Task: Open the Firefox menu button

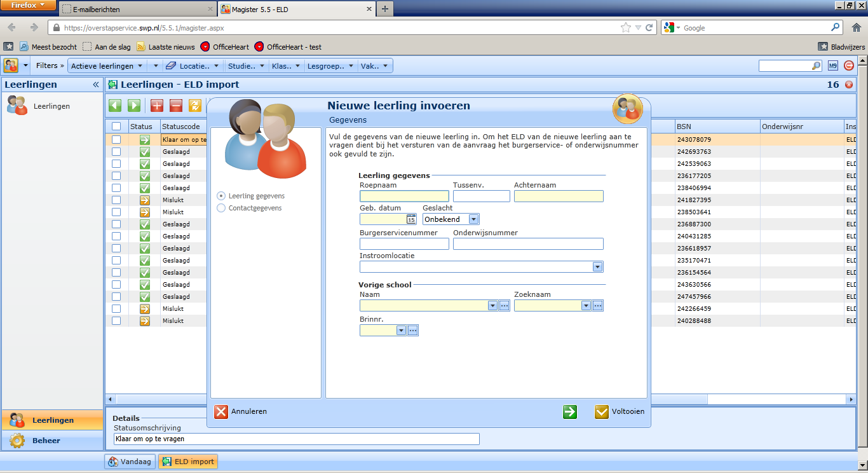Action: 29,5
